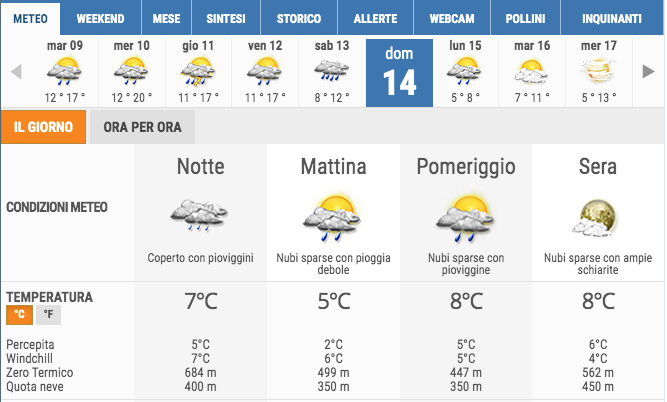Select the mar 09 forecast weather icon

point(64,71)
